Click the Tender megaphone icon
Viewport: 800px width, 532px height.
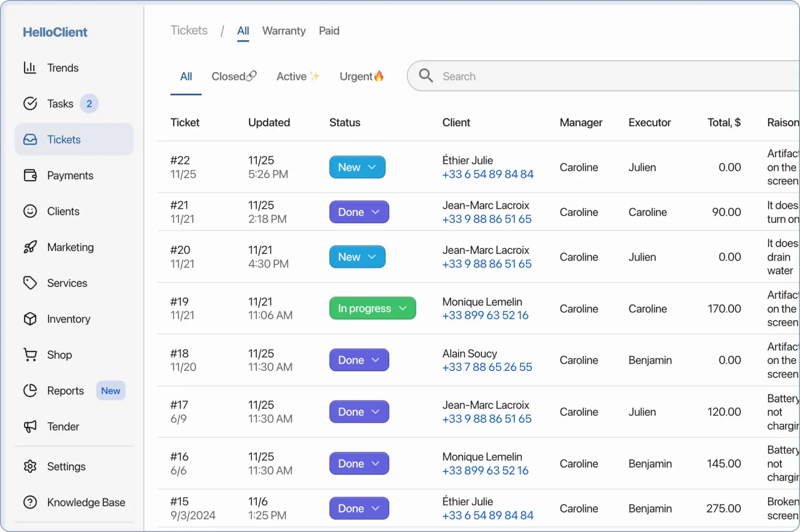(x=30, y=427)
